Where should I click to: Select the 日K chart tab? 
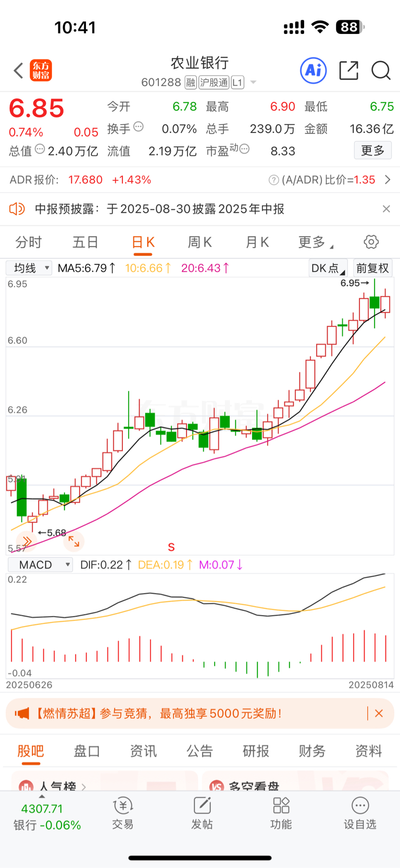click(143, 242)
